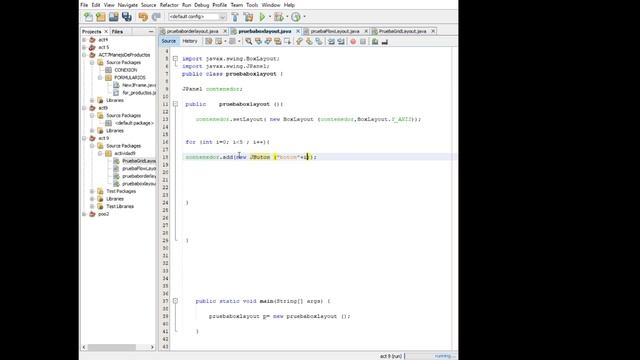
Task: Minimize the Projects panel window group
Action: [151, 31]
